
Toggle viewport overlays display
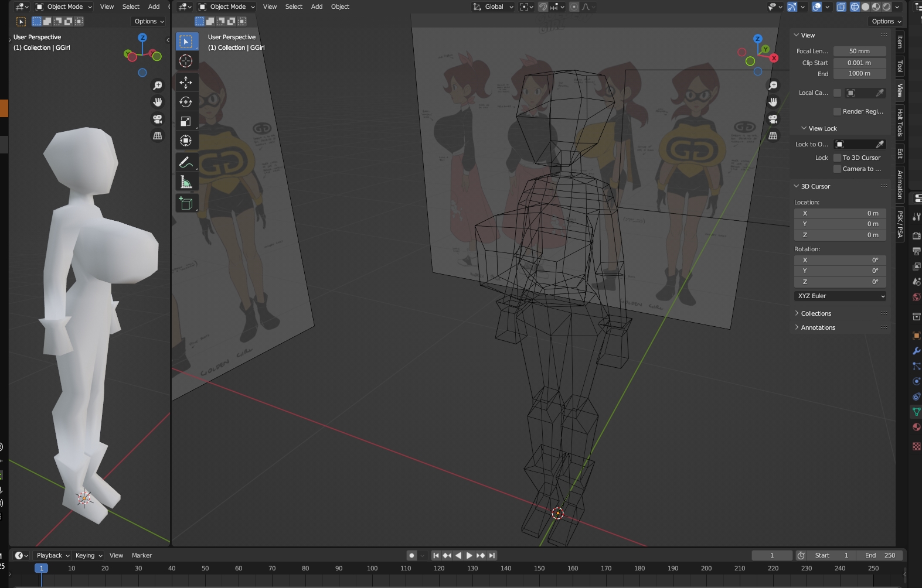817,6
